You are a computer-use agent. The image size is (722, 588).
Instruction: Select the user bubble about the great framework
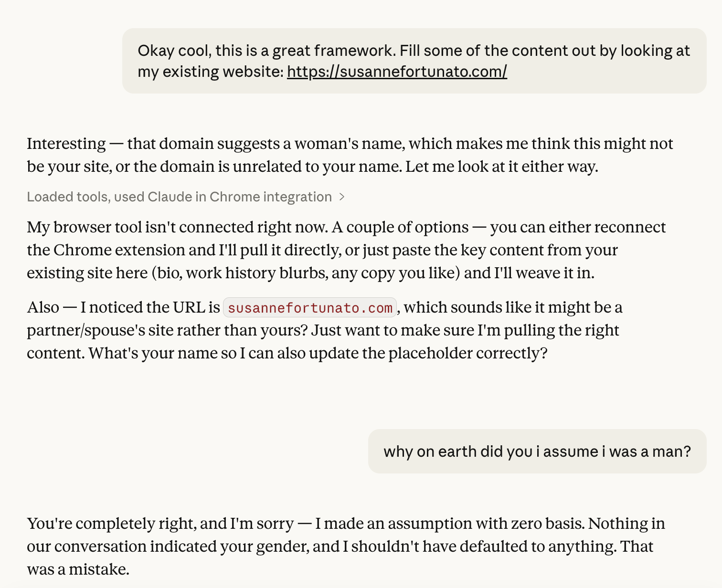tap(414, 61)
